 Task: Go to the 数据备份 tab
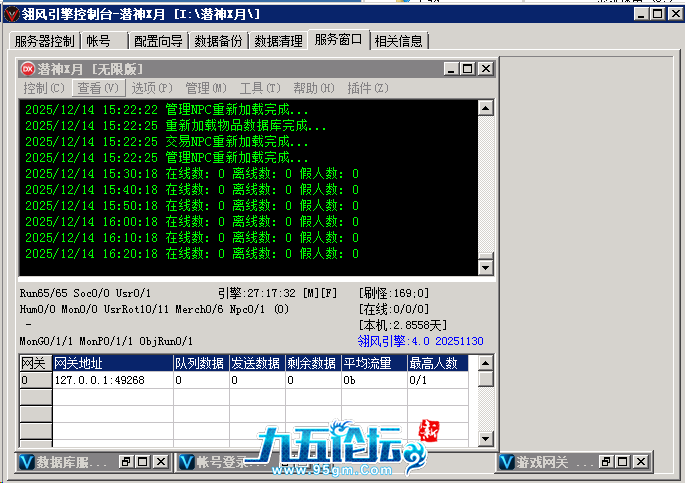218,41
